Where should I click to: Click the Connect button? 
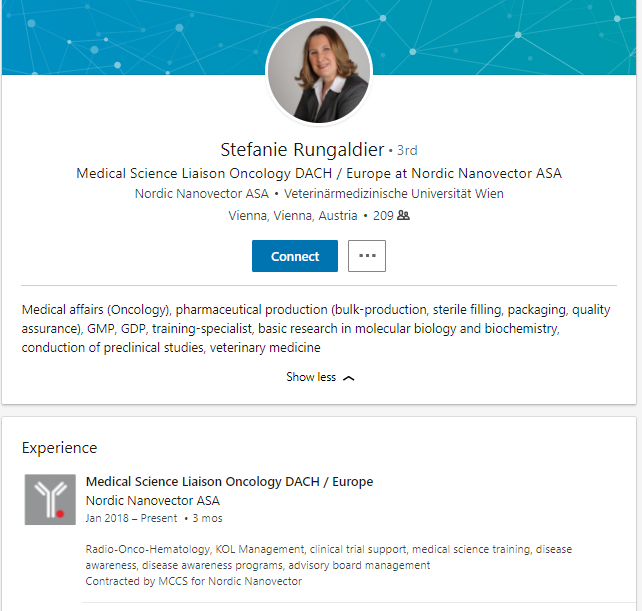point(295,256)
